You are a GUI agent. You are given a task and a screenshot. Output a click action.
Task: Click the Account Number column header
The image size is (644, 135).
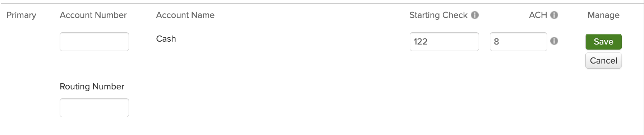(x=93, y=15)
